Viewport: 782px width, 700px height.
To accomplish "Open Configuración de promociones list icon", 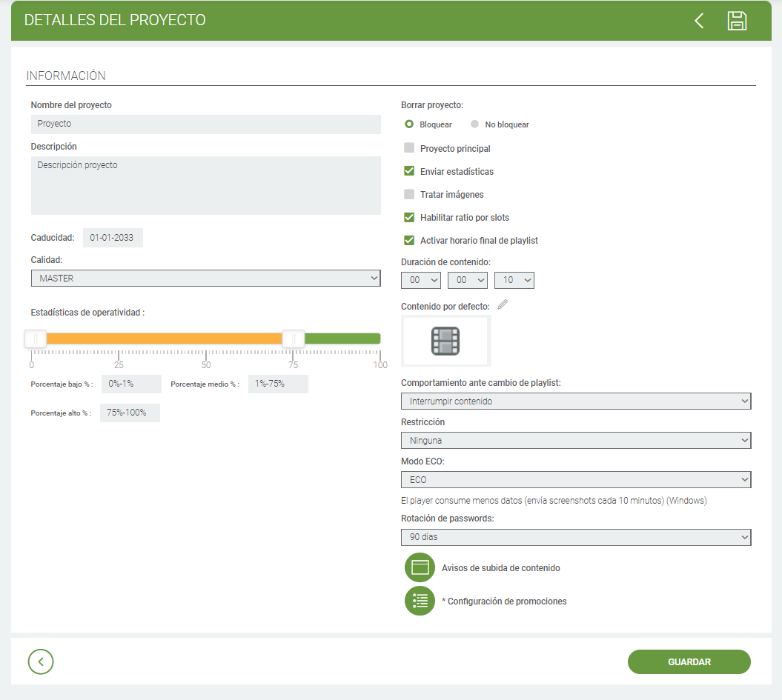I will pyautogui.click(x=420, y=601).
